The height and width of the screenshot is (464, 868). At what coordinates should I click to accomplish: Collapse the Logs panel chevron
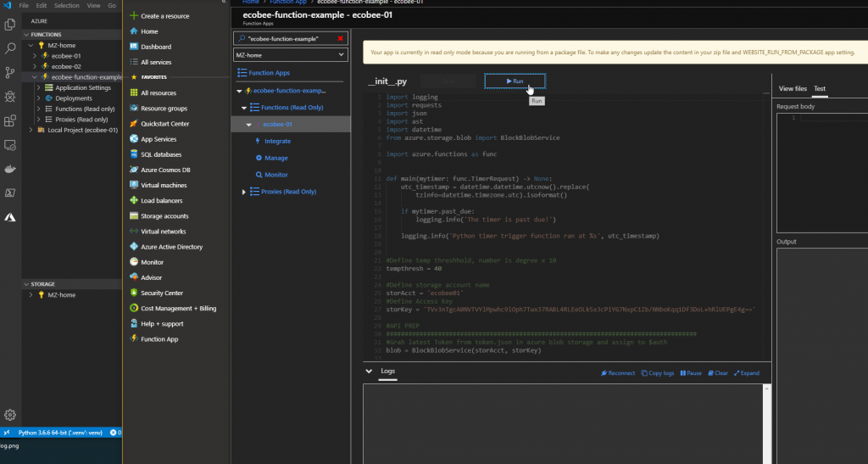[x=369, y=371]
